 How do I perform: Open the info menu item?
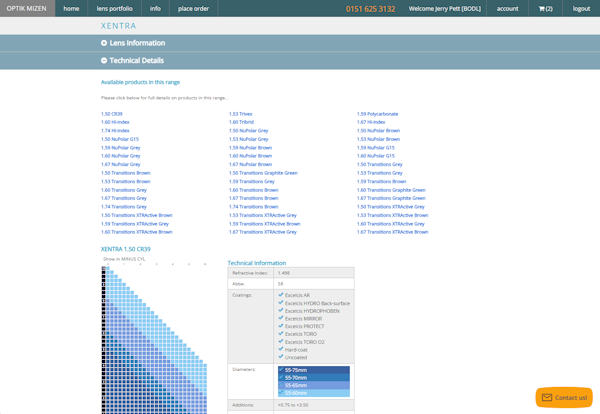(x=155, y=8)
